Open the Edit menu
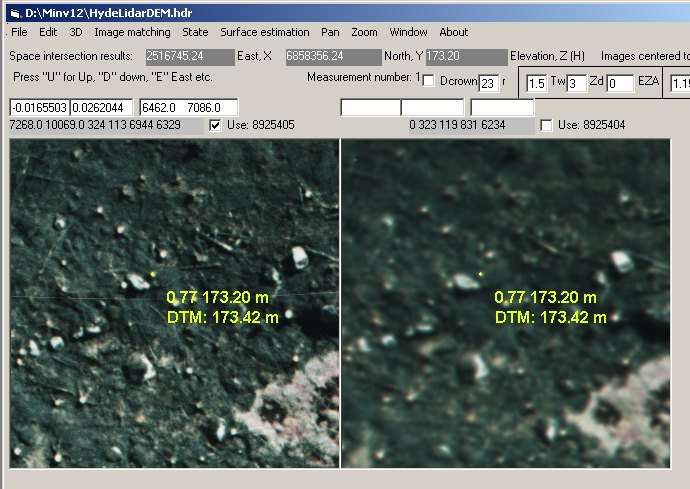The width and height of the screenshot is (690, 489). tap(48, 32)
